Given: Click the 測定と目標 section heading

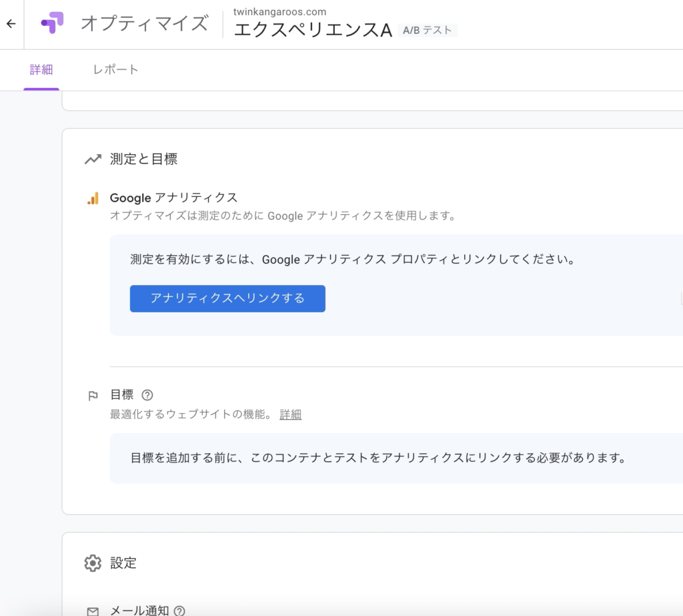Looking at the screenshot, I should (x=144, y=159).
